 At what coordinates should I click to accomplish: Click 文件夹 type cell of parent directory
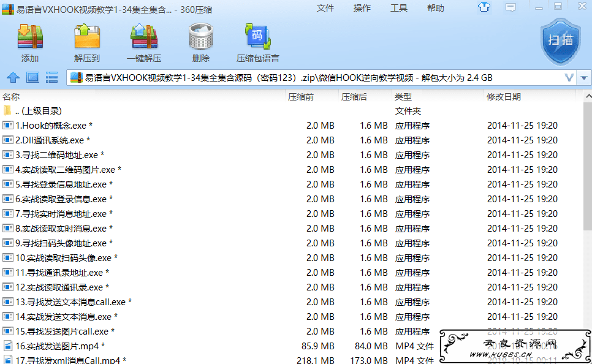tap(408, 111)
